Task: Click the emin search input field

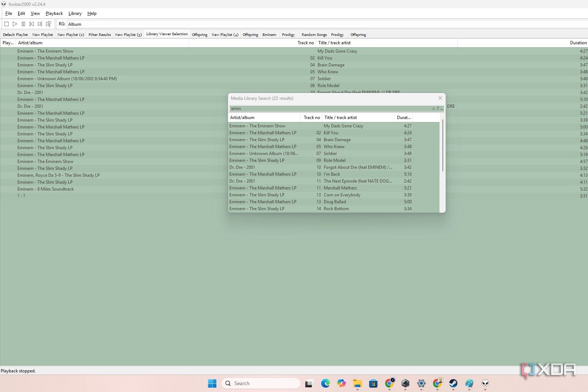Action: click(x=330, y=109)
